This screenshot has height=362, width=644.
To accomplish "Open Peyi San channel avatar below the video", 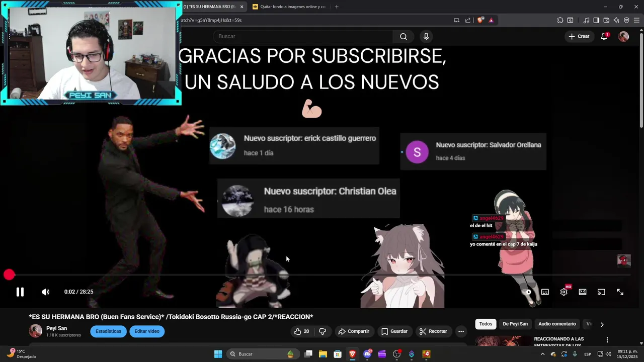I will pos(36,331).
